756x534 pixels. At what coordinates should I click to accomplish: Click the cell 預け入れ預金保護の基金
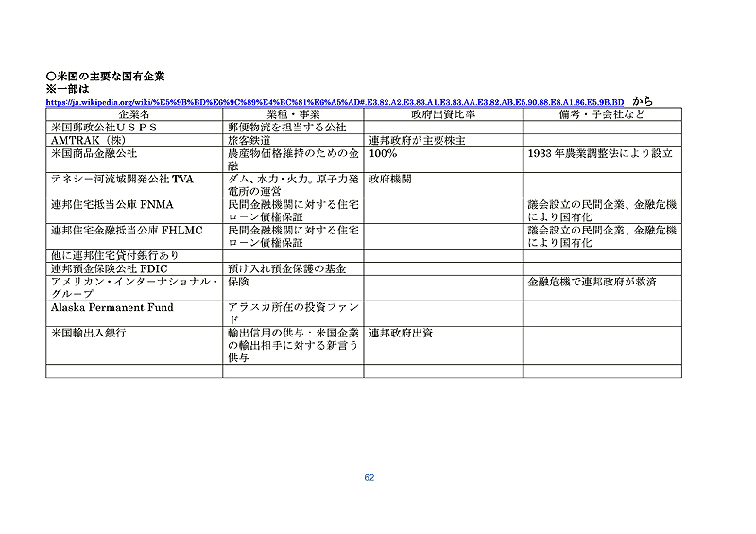tap(293, 268)
